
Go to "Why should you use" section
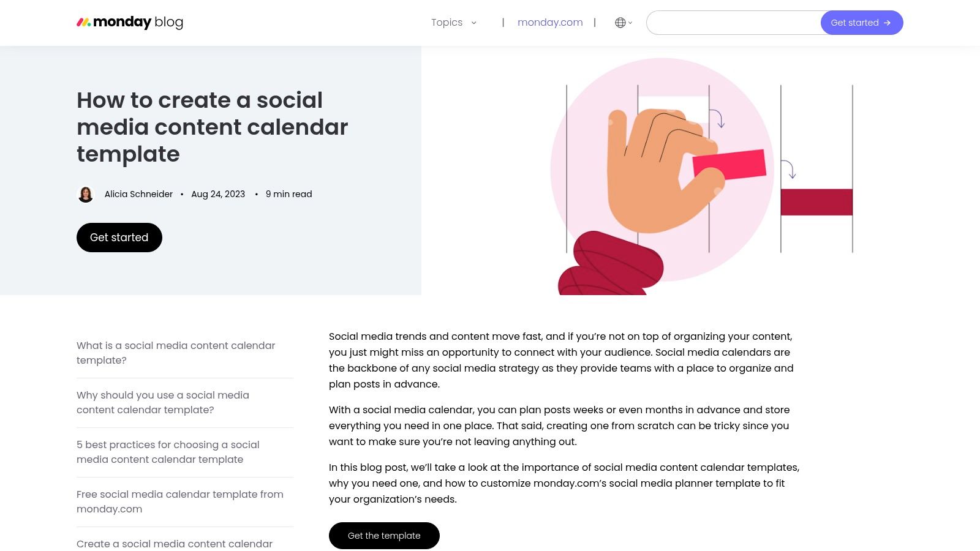pyautogui.click(x=163, y=402)
